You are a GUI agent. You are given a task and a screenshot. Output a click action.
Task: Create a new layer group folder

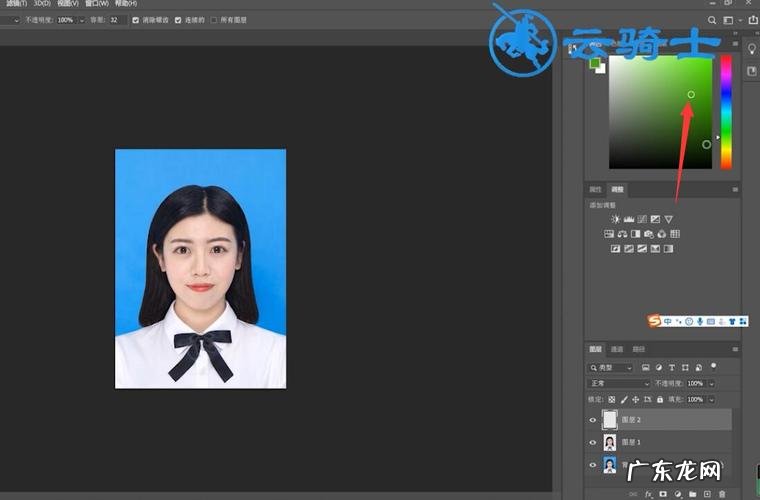[693, 494]
